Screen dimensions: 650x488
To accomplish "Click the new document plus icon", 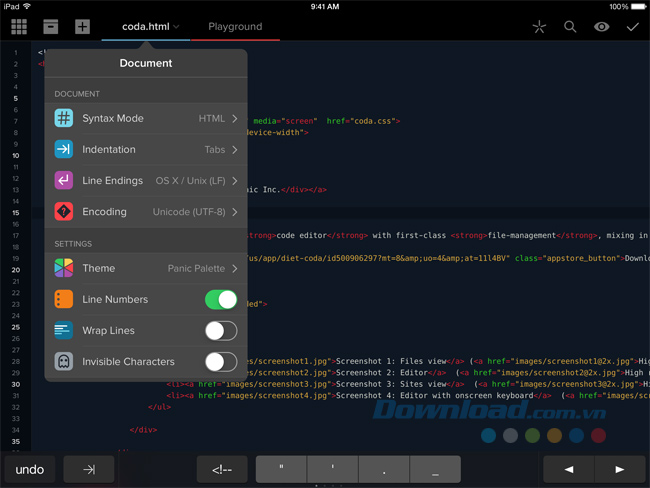I will 82,27.
